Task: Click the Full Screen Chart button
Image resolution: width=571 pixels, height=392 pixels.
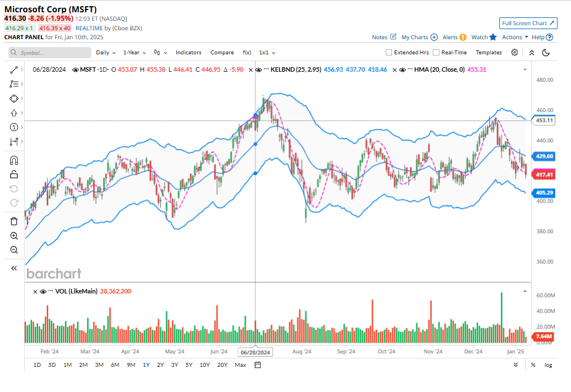Action: 528,23
